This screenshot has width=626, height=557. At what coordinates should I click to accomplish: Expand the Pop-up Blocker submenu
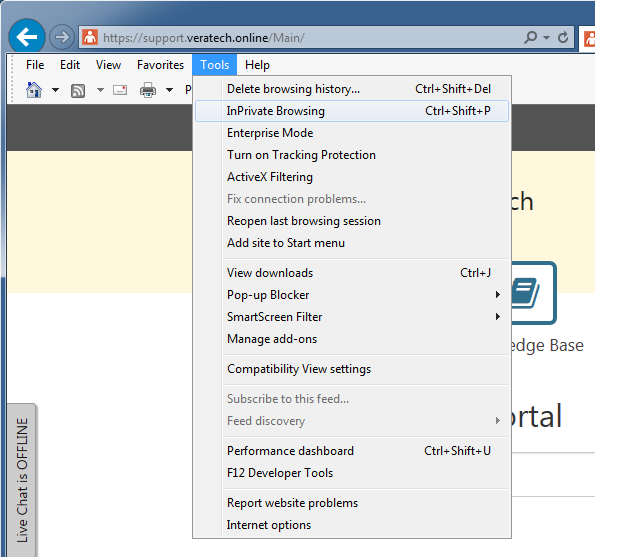point(352,295)
